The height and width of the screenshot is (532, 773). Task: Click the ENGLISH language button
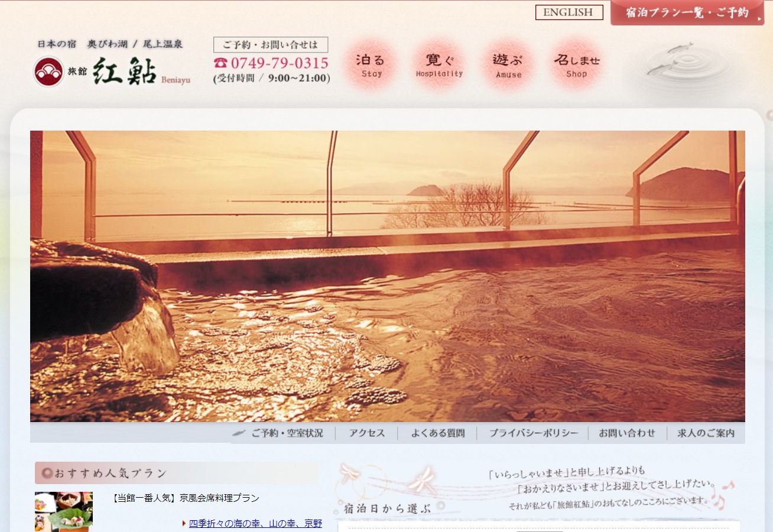(x=569, y=12)
